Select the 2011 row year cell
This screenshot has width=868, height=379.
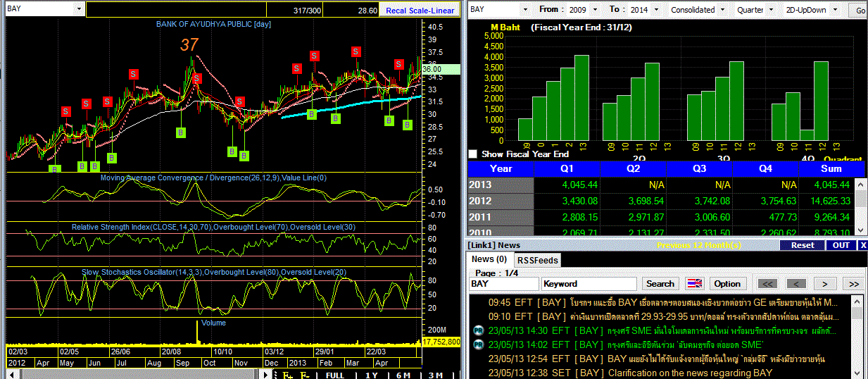tap(501, 218)
